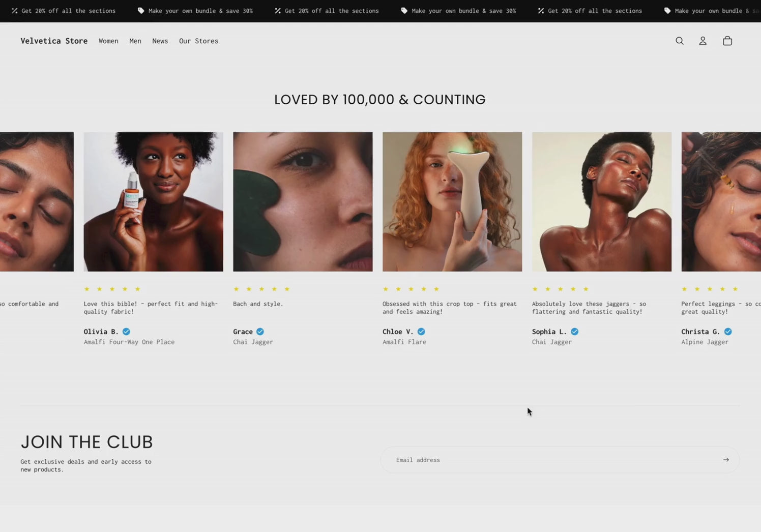
Task: Click the Velvetica Store logo
Action: coord(53,41)
